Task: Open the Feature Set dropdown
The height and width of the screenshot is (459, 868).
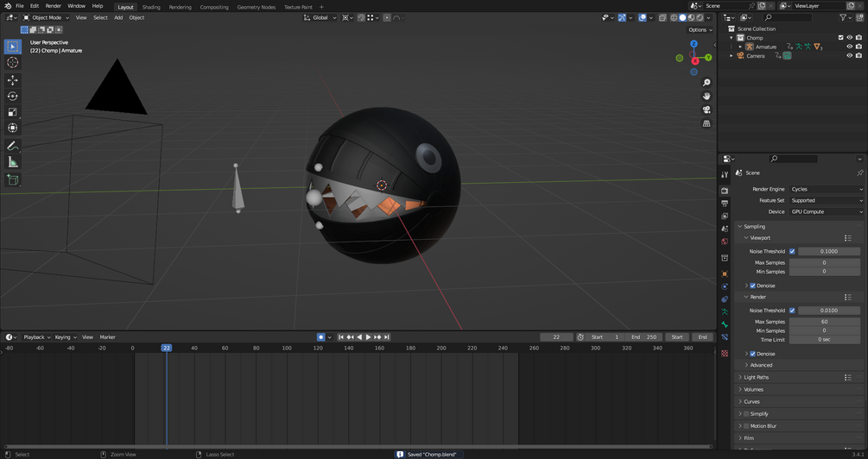Action: tap(826, 201)
